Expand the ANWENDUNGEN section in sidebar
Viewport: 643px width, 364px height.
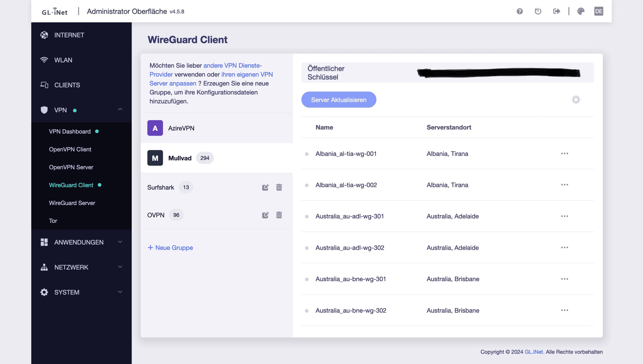click(x=81, y=242)
